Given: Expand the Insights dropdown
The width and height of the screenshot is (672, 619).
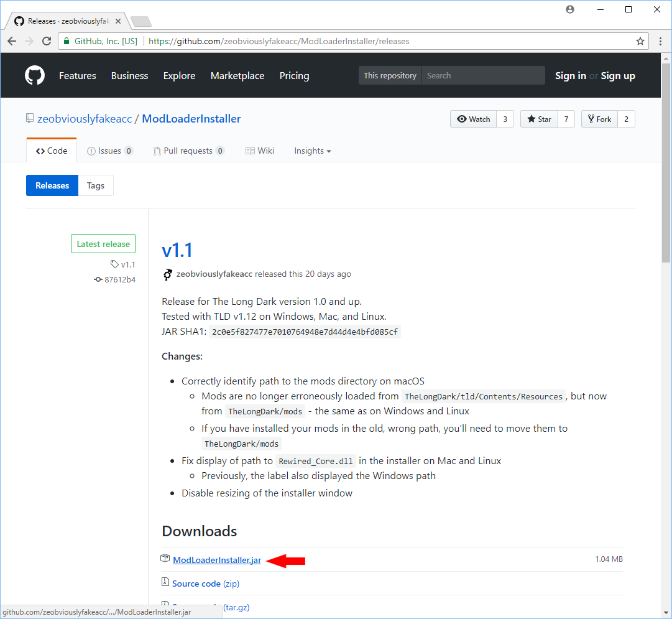Looking at the screenshot, I should (313, 151).
